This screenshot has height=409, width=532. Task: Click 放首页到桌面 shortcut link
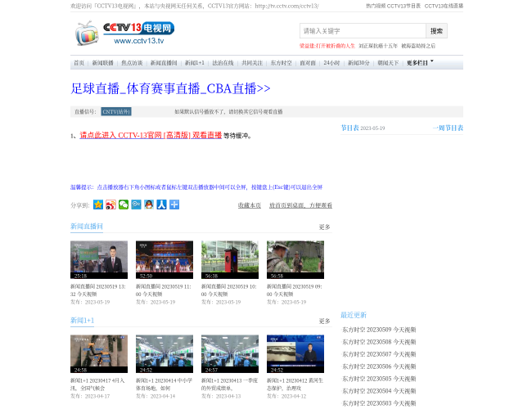[300, 205]
